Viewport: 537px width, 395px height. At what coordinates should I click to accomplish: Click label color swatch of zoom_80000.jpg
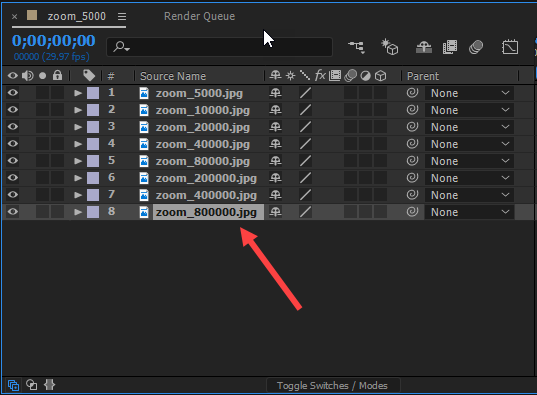coord(93,161)
